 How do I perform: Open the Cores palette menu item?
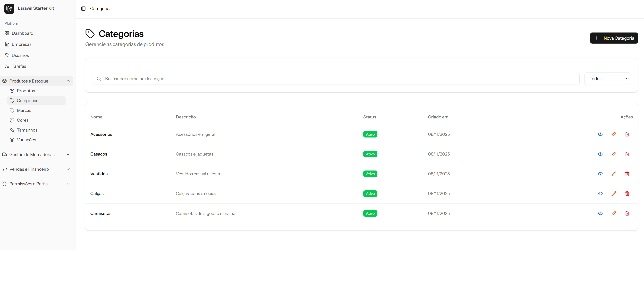tap(22, 120)
